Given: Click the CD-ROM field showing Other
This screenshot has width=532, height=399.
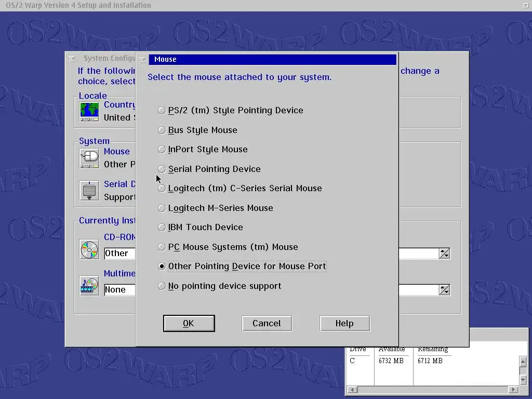Looking at the screenshot, I should [x=120, y=254].
